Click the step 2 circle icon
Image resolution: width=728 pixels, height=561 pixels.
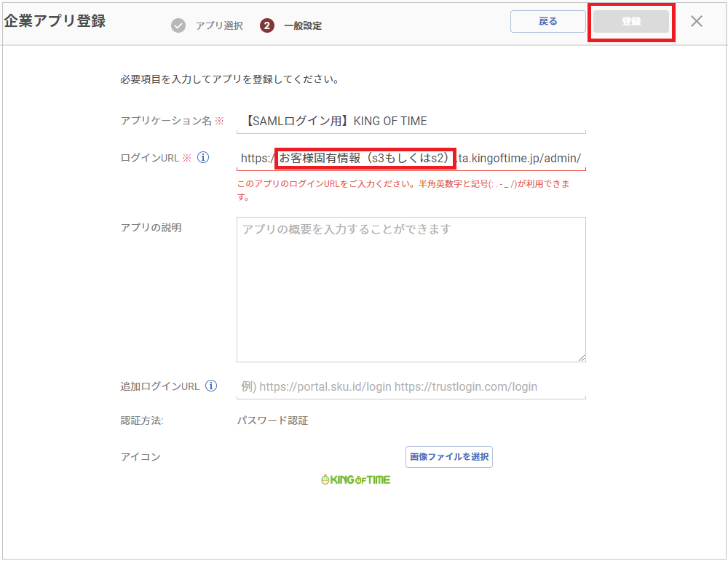pos(267,25)
